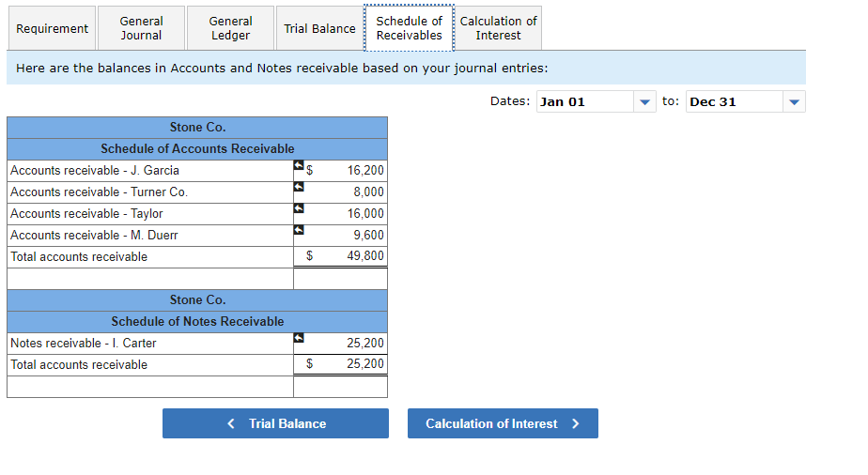Open the end date dropdown arrow for Dec 31
The image size is (868, 475).
pos(795,101)
